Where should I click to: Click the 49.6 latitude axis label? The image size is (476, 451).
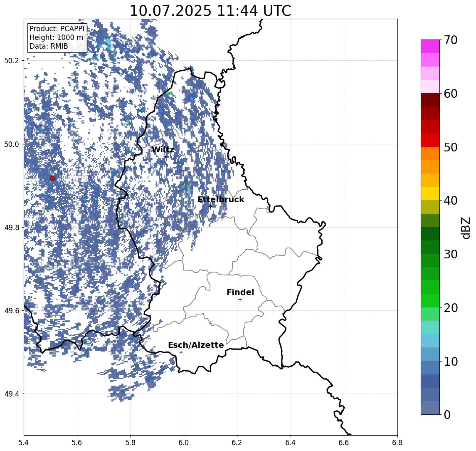[x=12, y=311]
